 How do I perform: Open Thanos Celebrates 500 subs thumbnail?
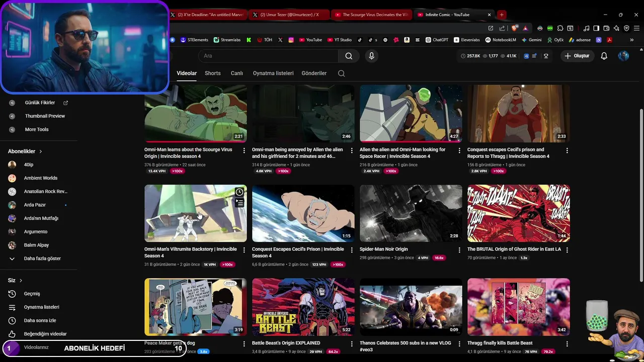click(411, 307)
